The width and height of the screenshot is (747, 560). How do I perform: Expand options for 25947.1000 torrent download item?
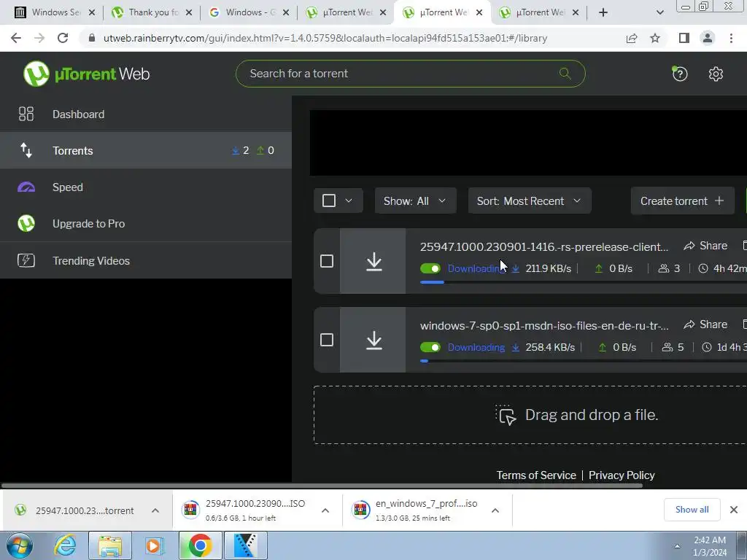[155, 510]
